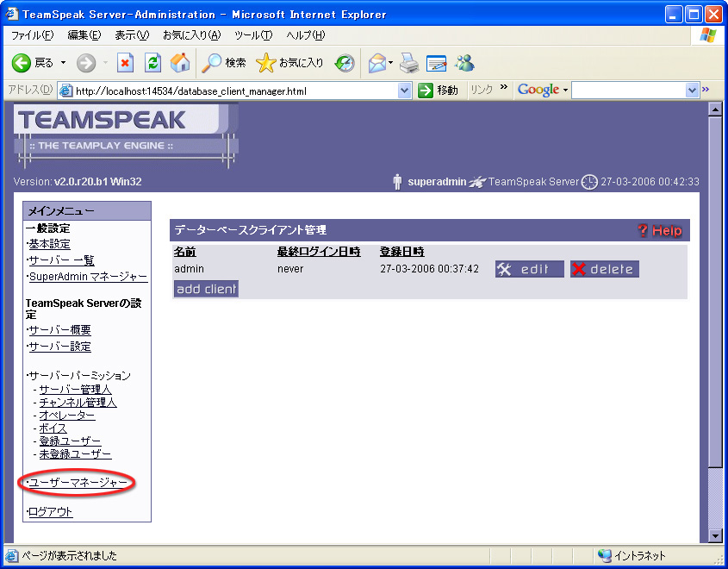Open the オペレーター permissions link
The image size is (728, 569).
67,416
